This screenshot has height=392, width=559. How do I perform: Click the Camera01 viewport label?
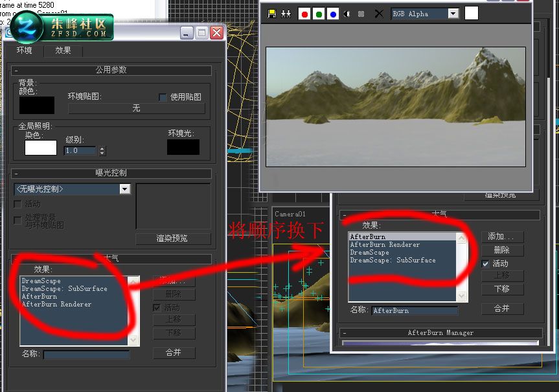click(x=290, y=214)
